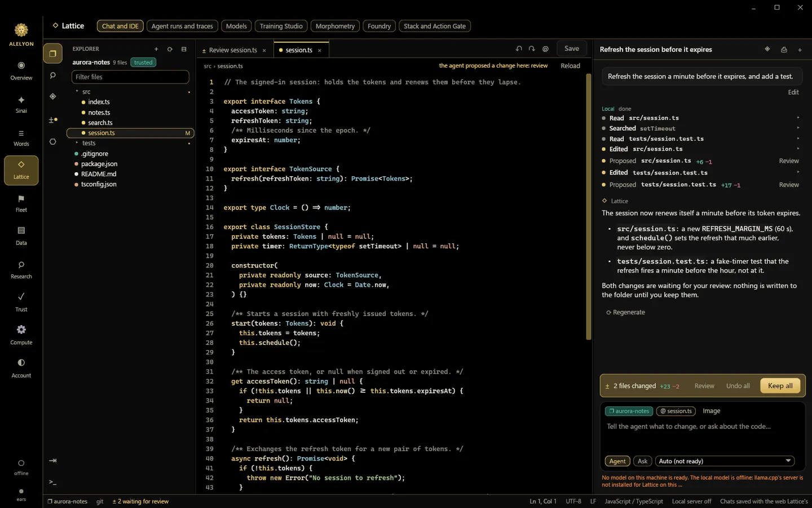Image resolution: width=812 pixels, height=508 pixels.
Task: Open the Training Studio tab
Action: pyautogui.click(x=281, y=26)
